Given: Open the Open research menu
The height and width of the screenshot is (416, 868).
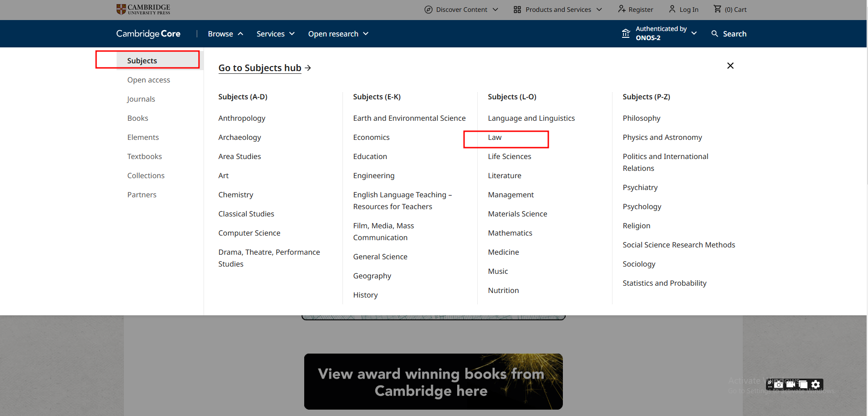Looking at the screenshot, I should pos(338,34).
